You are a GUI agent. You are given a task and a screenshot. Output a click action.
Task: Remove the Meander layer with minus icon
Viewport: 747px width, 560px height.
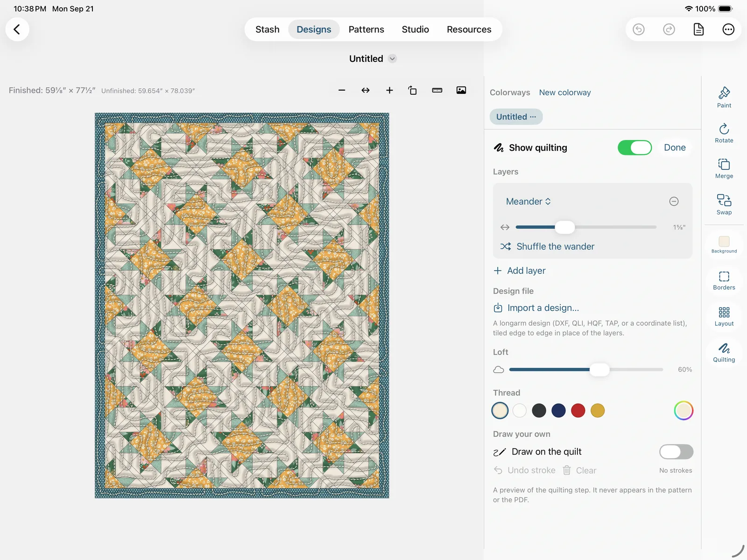pos(674,201)
